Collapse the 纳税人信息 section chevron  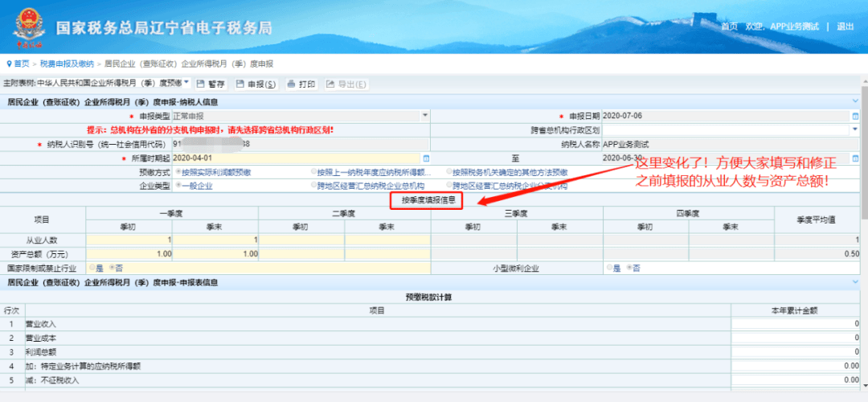coord(855,101)
